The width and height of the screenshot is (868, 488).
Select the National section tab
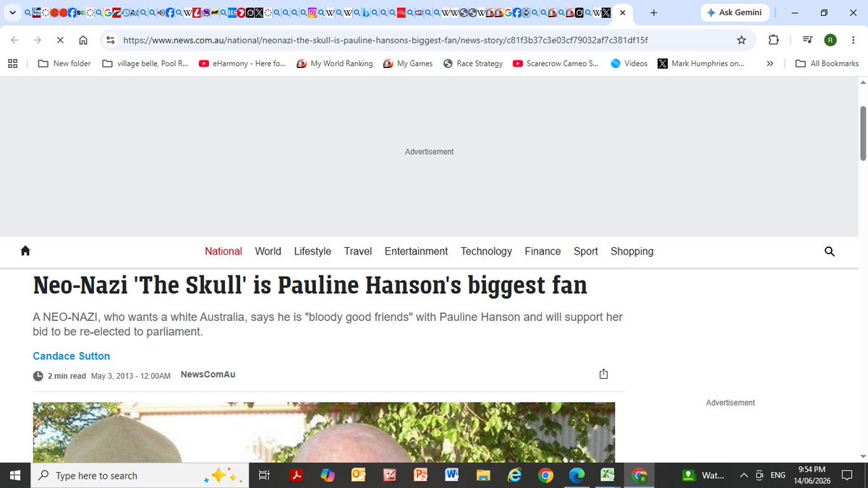tap(224, 251)
